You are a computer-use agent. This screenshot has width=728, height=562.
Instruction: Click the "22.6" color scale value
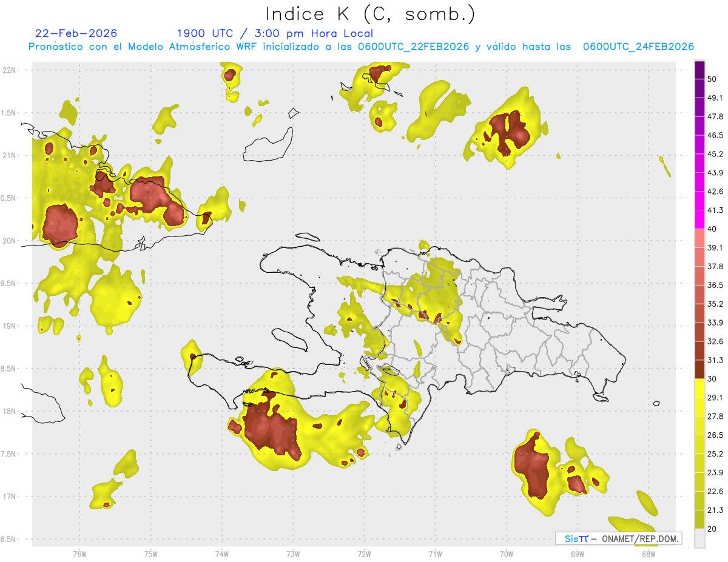[x=715, y=492]
